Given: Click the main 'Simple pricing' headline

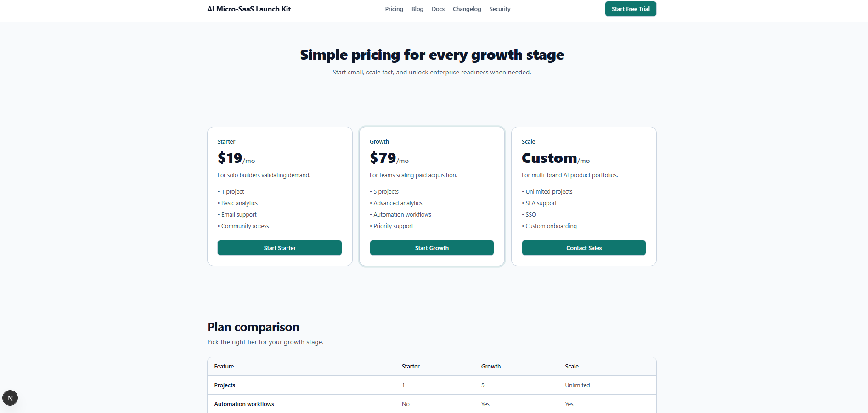Looking at the screenshot, I should pyautogui.click(x=432, y=55).
